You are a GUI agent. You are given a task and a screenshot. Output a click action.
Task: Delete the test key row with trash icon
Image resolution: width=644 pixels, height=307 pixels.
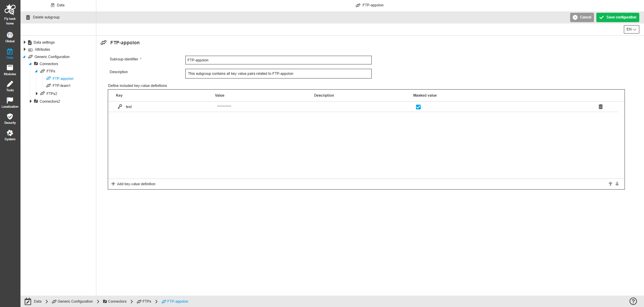click(600, 107)
